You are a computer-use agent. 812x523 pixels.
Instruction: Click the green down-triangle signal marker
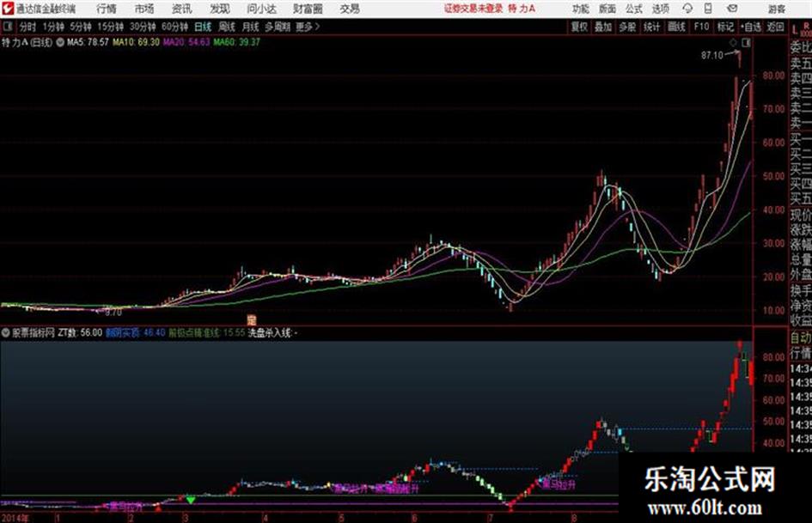191,500
